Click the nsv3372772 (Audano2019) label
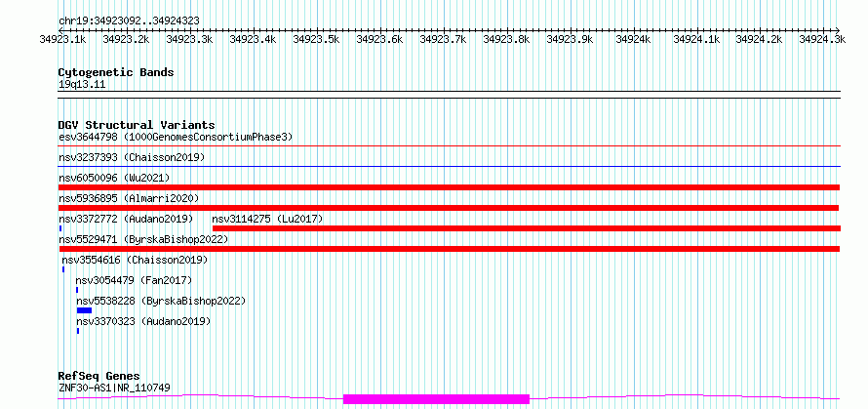Screen dimensions: 868x409 126,219
